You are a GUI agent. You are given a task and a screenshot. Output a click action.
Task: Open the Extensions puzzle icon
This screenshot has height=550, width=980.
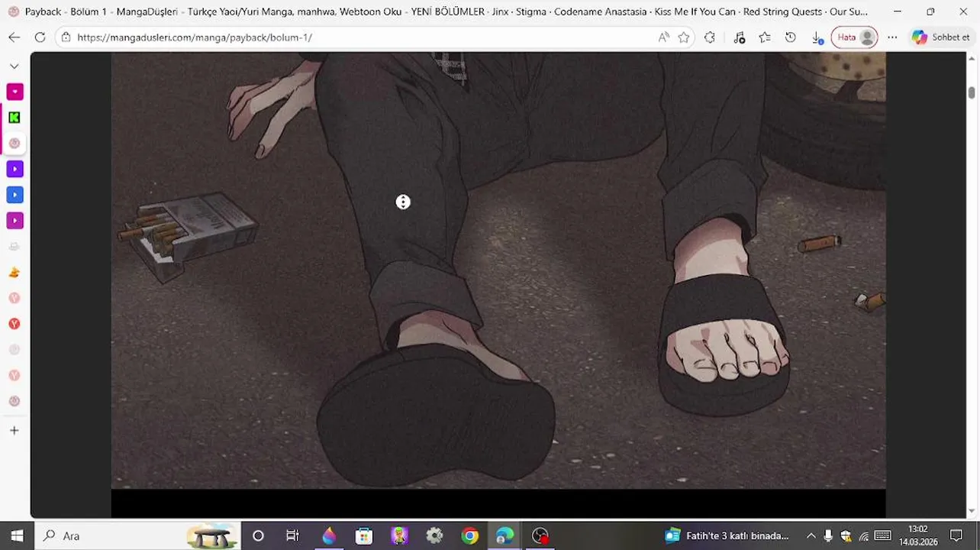pyautogui.click(x=710, y=37)
